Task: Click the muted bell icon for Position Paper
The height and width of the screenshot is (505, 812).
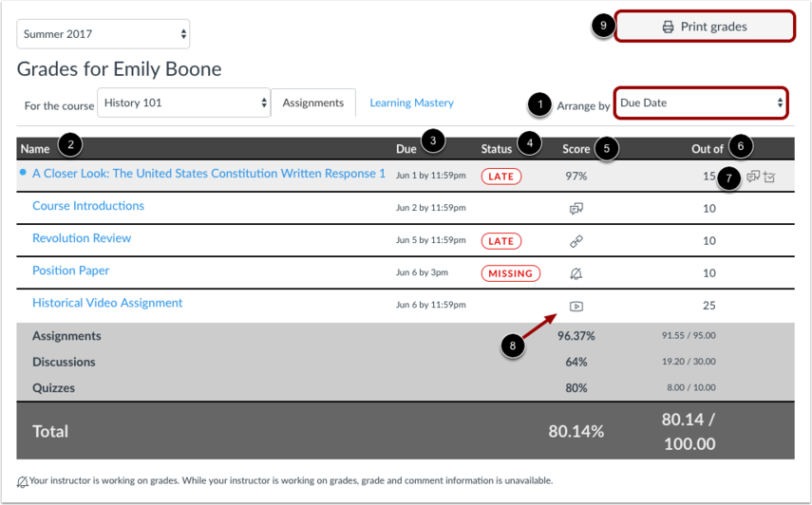Action: (x=576, y=273)
